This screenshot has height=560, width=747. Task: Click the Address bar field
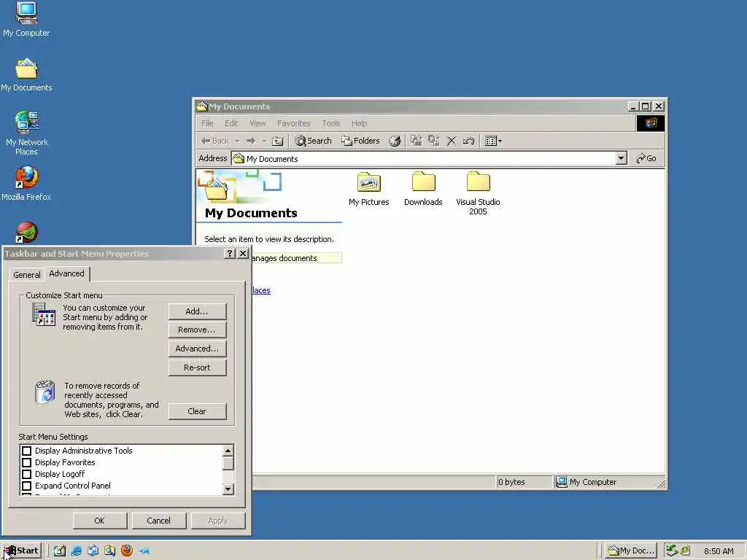click(x=424, y=158)
